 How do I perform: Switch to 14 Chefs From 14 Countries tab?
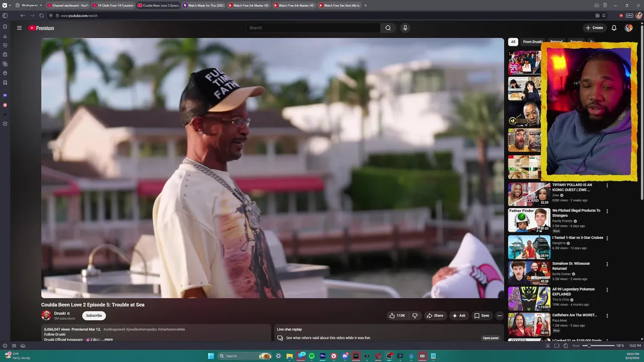click(113, 5)
